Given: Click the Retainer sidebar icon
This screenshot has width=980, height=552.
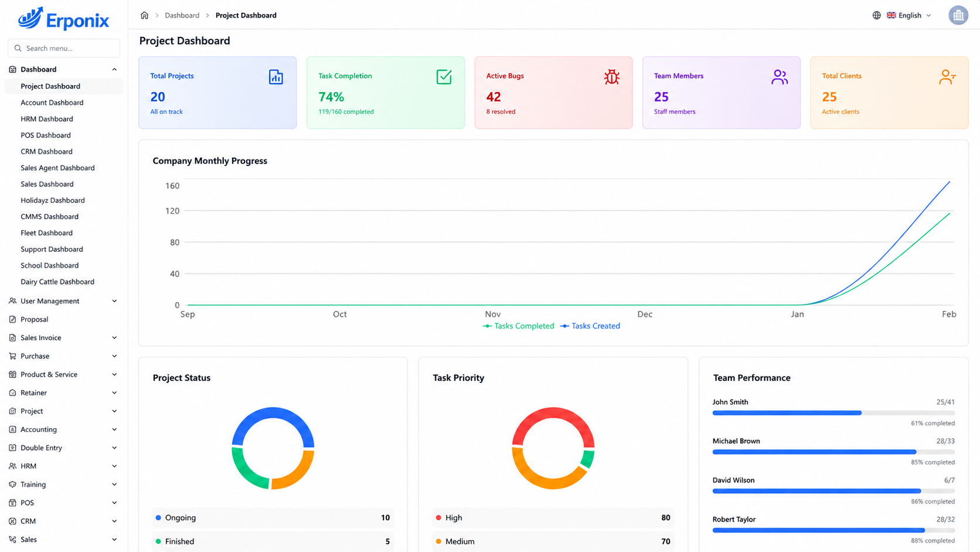Looking at the screenshot, I should coord(12,392).
